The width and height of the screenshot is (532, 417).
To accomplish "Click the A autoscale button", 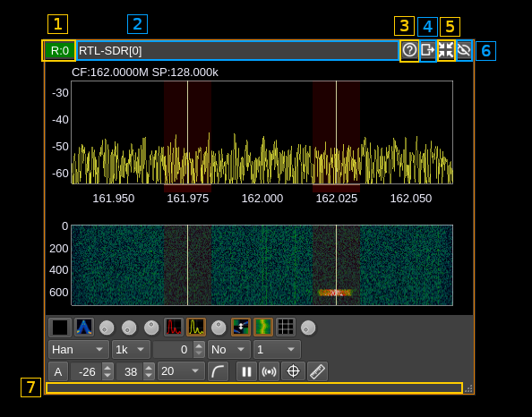I will [x=58, y=371].
